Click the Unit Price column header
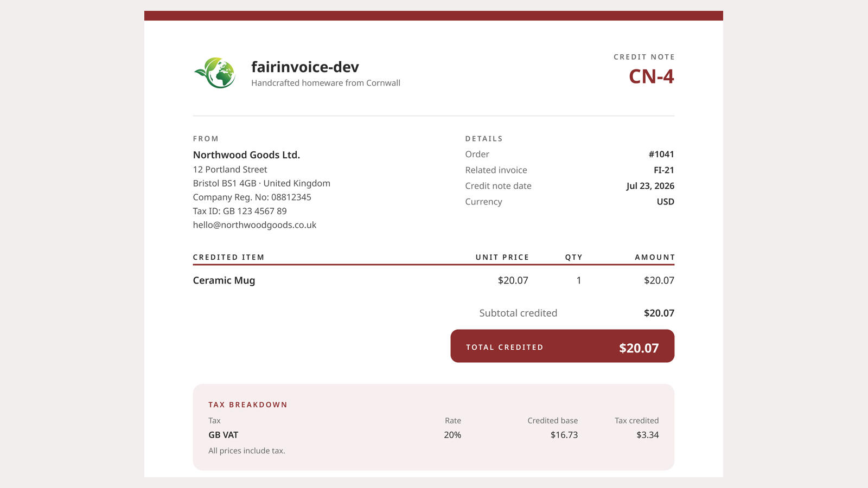Viewport: 868px width, 488px height. [x=502, y=257]
